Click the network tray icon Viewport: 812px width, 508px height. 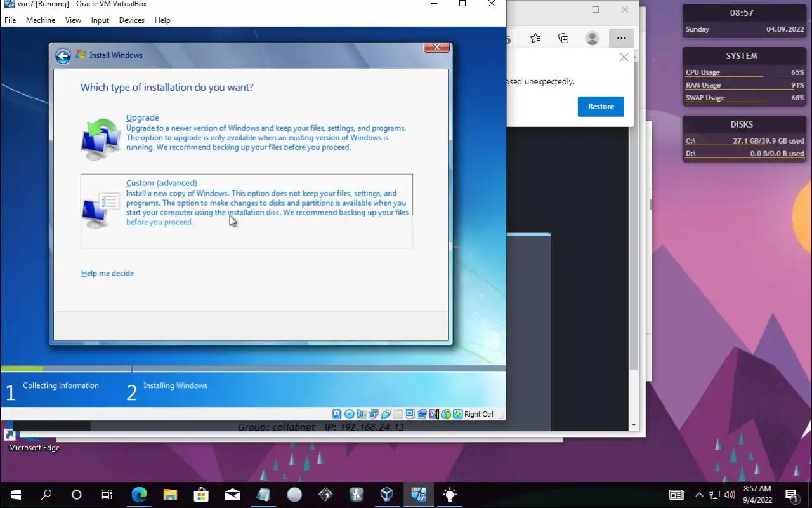714,494
